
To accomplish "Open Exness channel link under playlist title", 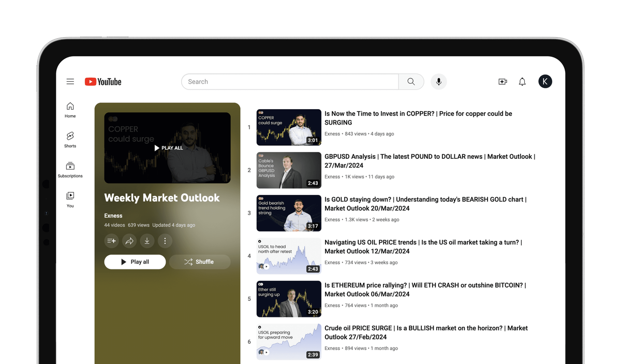I will click(113, 216).
